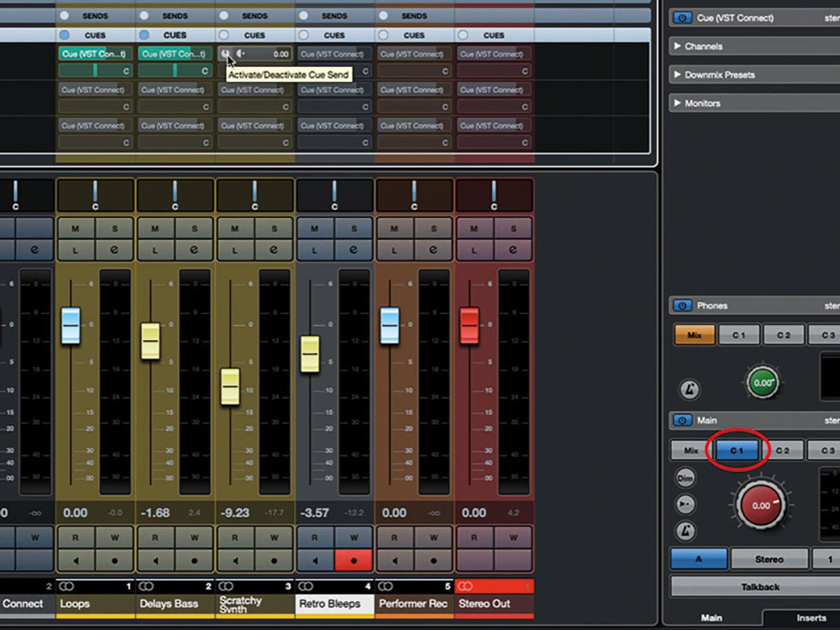Screen dimensions: 840x630
Task: Switch to the Inserts tab
Action: (811, 618)
